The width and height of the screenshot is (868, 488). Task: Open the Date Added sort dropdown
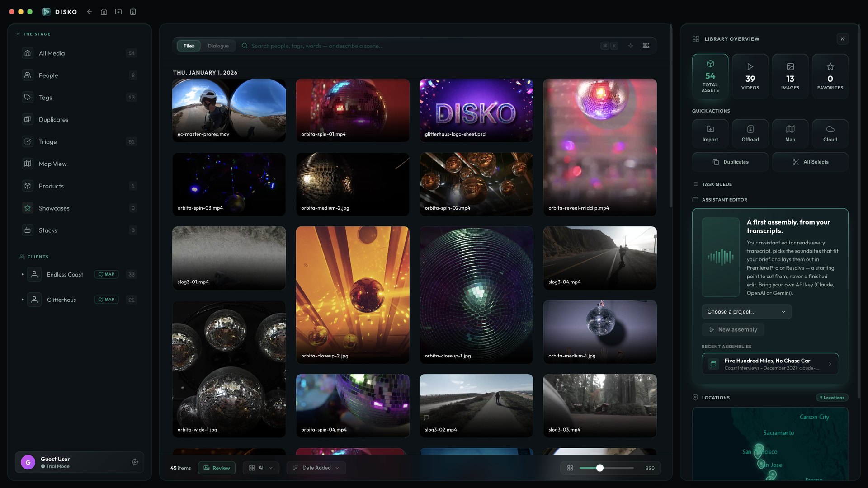click(316, 468)
